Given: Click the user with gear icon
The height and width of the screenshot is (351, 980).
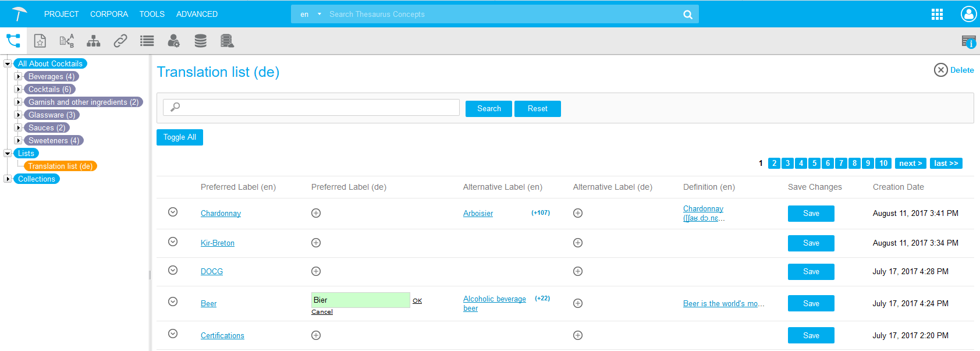Looking at the screenshot, I should tap(173, 41).
